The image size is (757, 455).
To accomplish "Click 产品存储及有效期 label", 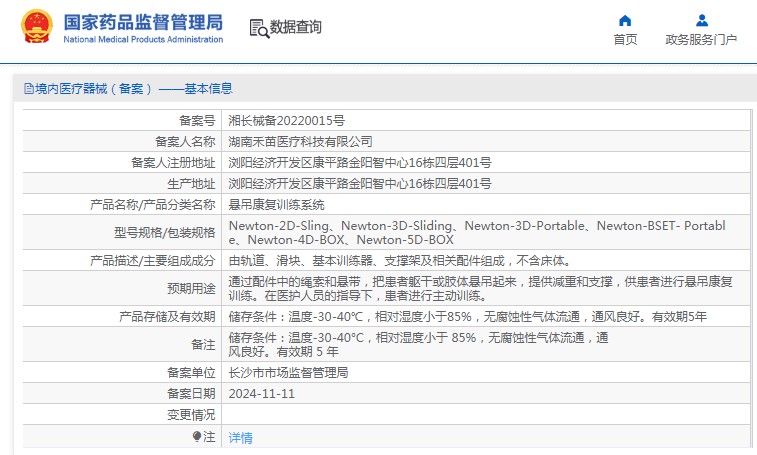I will click(167, 317).
